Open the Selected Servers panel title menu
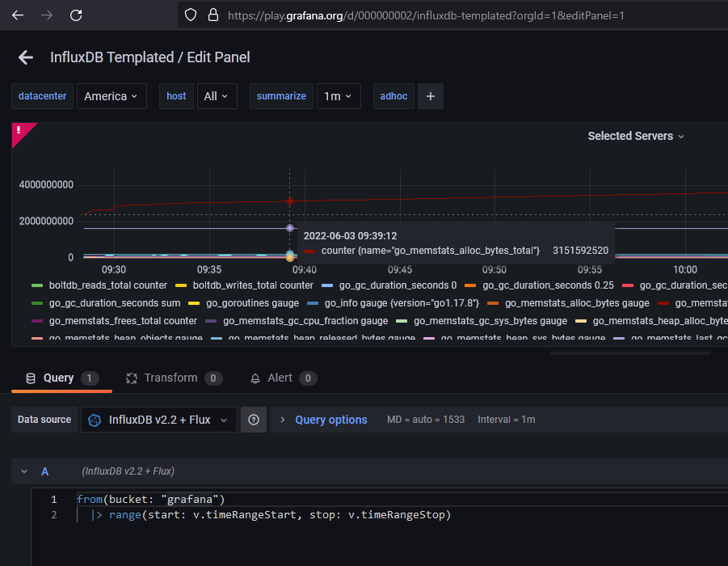 [636, 136]
